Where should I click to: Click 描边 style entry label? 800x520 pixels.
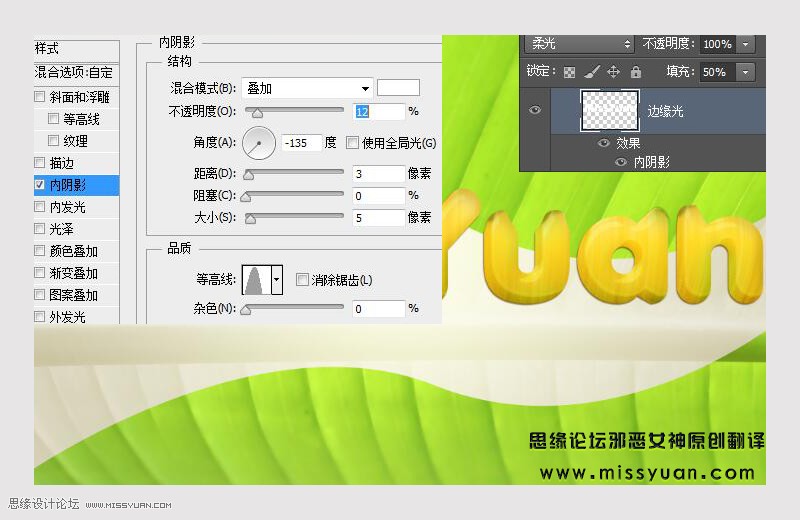(x=62, y=163)
